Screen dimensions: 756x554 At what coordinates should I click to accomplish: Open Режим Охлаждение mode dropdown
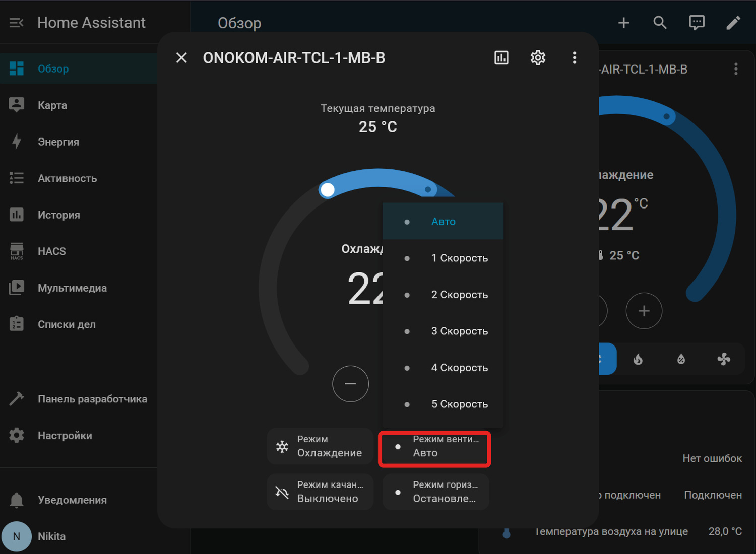(320, 446)
